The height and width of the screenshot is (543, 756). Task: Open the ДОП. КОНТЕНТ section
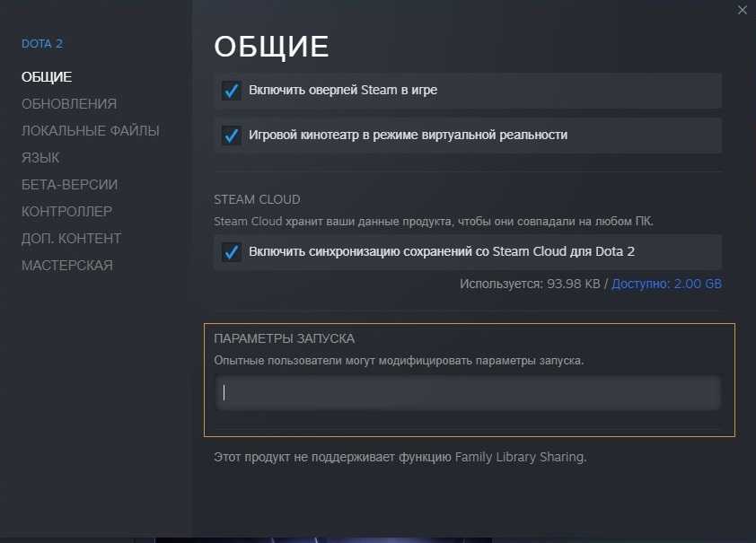point(71,239)
